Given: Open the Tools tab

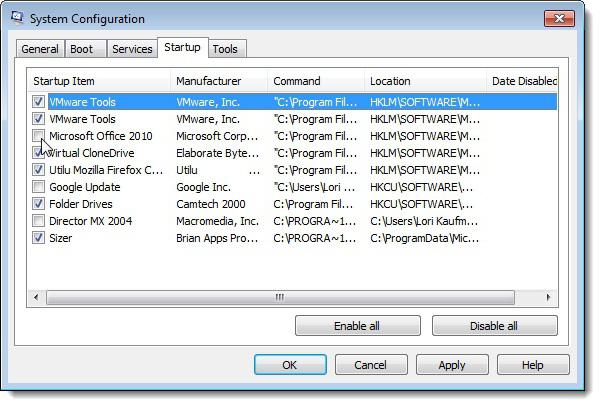Looking at the screenshot, I should 227,49.
